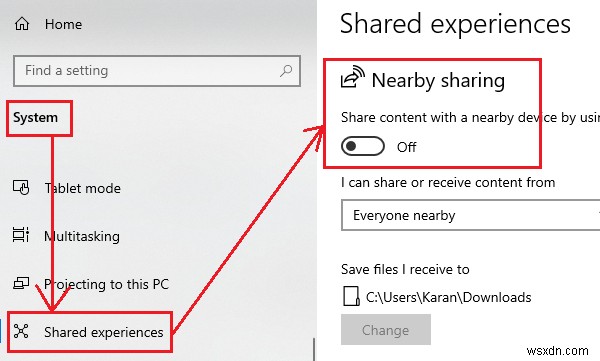Image resolution: width=600 pixels, height=361 pixels.
Task: Click the Home icon in sidebar
Action: coord(22,24)
